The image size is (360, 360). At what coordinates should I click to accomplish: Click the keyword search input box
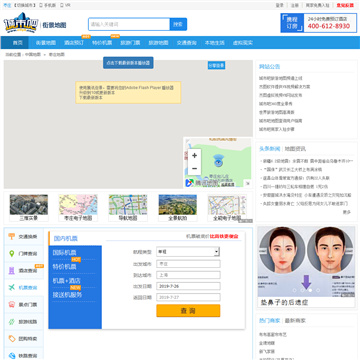pyautogui.click(x=129, y=24)
